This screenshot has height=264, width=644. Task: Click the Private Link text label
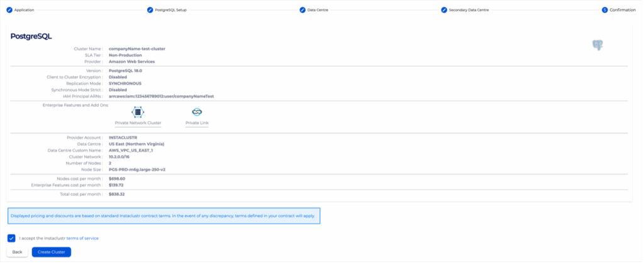[x=197, y=123]
